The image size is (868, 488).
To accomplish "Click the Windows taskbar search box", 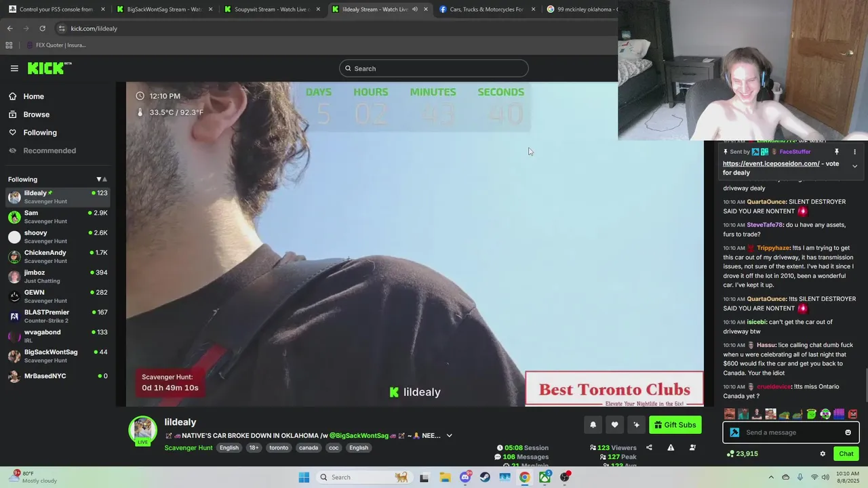I will click(x=364, y=477).
